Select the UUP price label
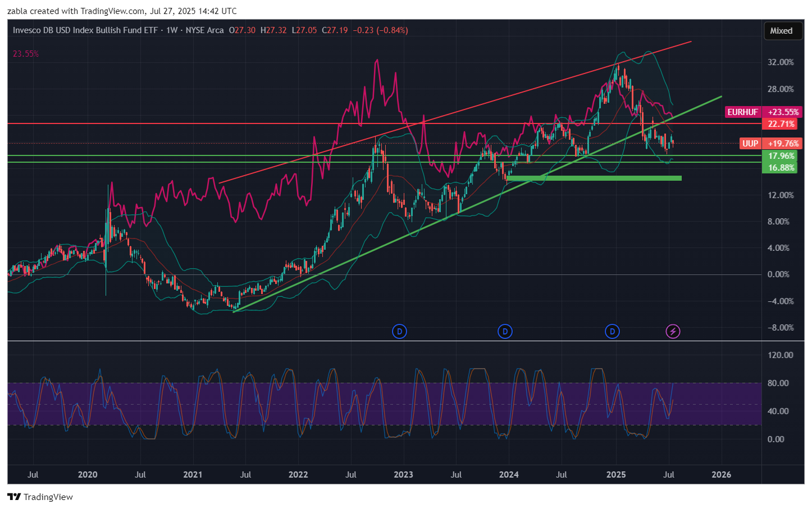The image size is (812, 509). click(750, 144)
